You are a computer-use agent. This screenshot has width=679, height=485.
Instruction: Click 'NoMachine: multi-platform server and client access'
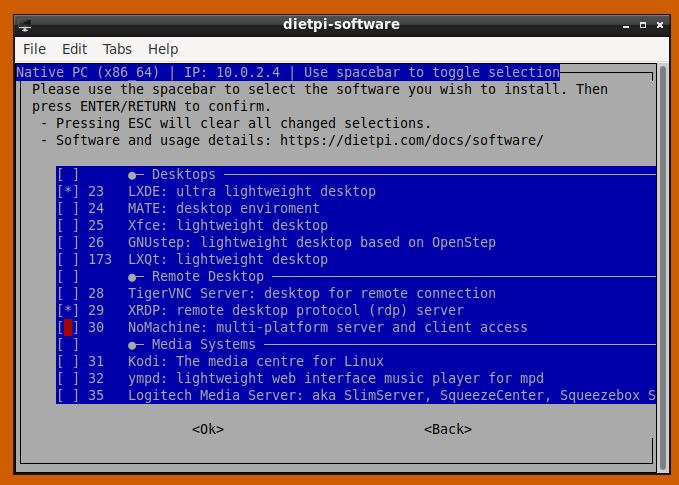[328, 327]
